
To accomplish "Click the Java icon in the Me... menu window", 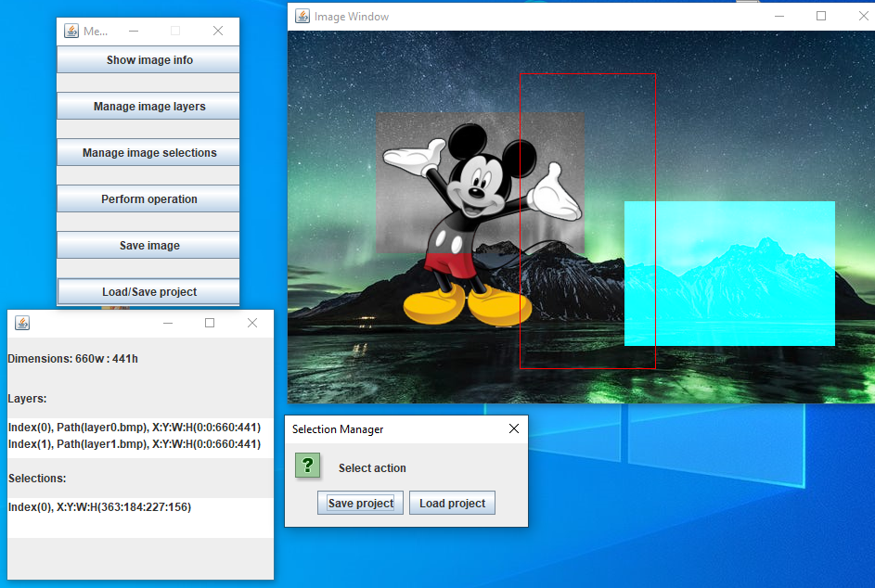I will click(x=71, y=31).
